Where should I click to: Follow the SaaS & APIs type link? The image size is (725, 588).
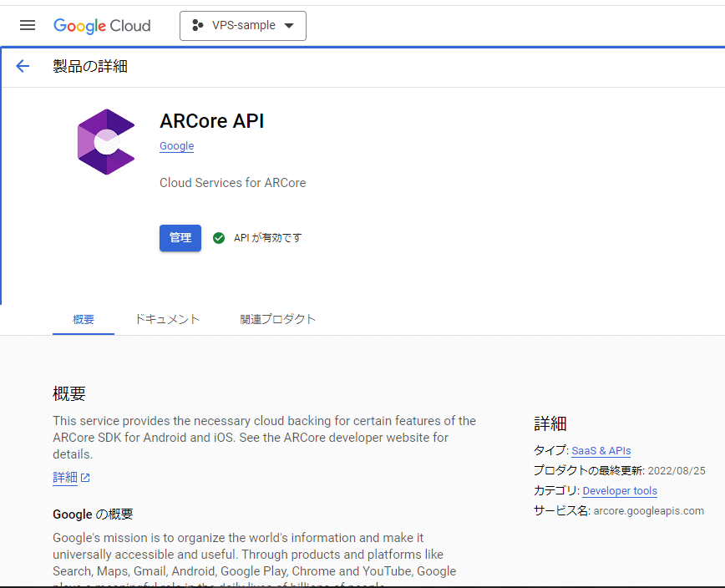[601, 450]
